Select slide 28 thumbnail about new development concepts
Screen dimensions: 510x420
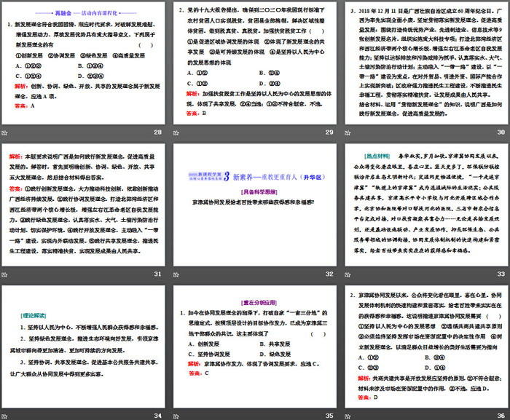tap(84, 63)
